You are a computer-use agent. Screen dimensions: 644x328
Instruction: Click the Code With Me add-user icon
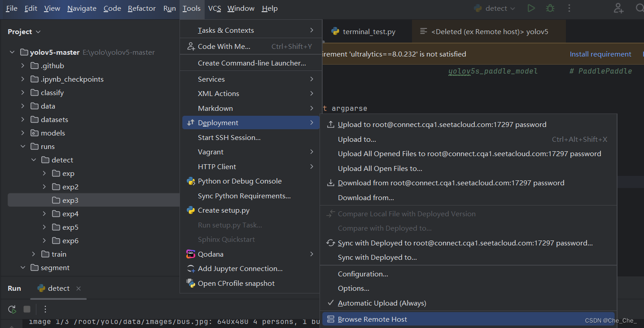pos(619,8)
